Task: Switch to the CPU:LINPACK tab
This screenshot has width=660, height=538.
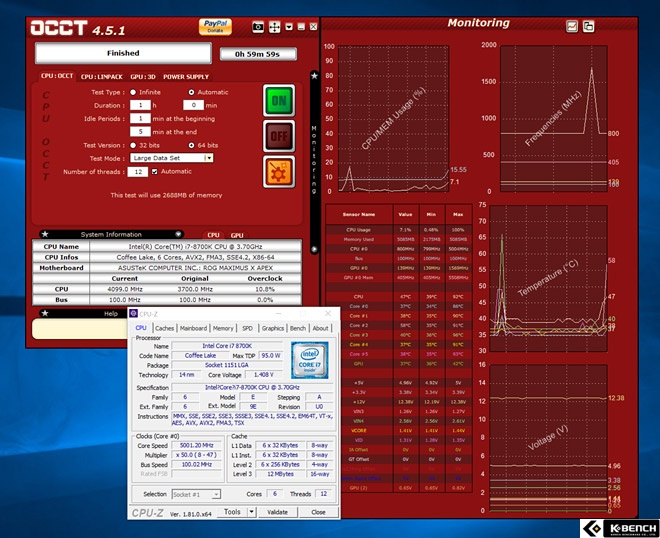Action: tap(101, 77)
